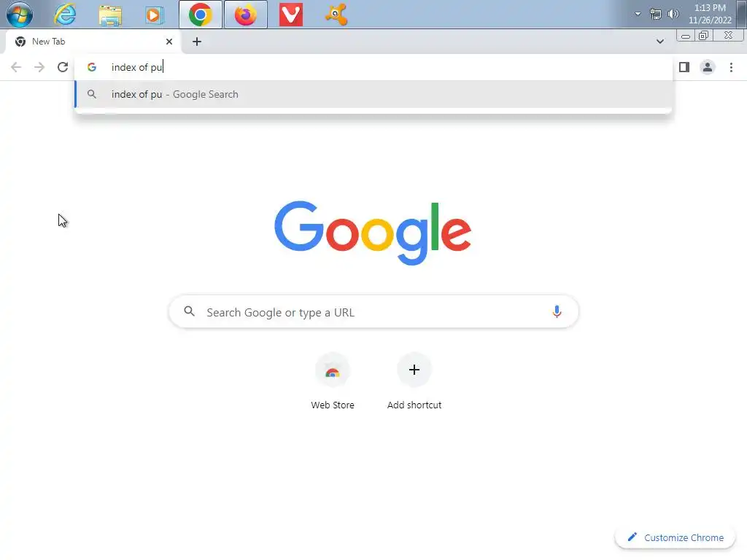Open a new tab with plus button

pyautogui.click(x=197, y=42)
